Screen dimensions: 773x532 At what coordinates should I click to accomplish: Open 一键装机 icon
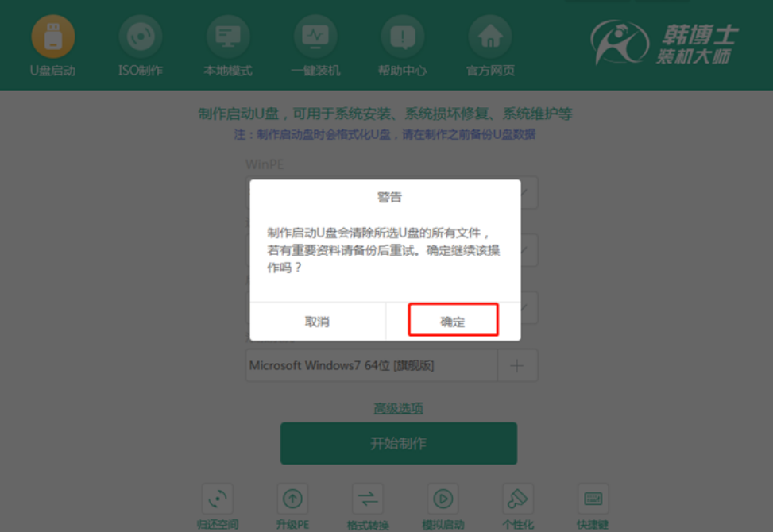click(x=315, y=37)
